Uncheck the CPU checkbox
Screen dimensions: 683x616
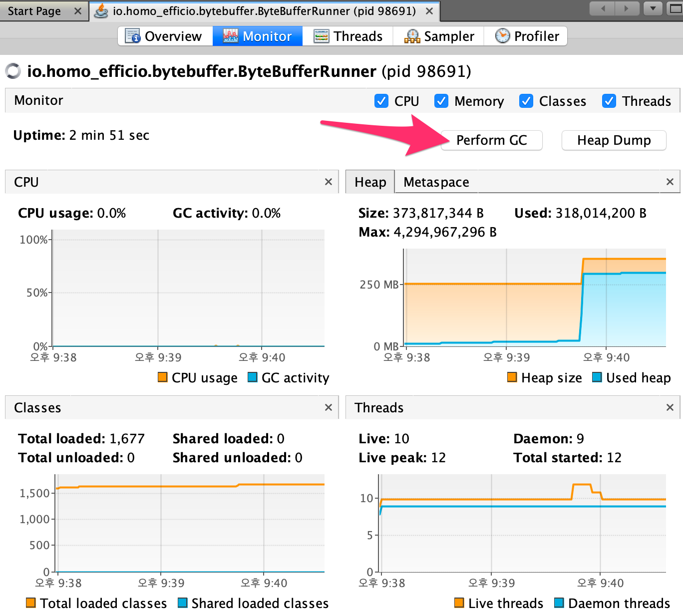(x=381, y=101)
